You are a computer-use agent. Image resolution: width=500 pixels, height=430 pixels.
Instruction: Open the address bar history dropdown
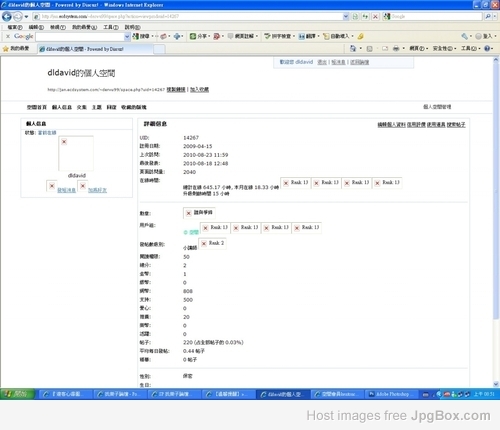346,16
